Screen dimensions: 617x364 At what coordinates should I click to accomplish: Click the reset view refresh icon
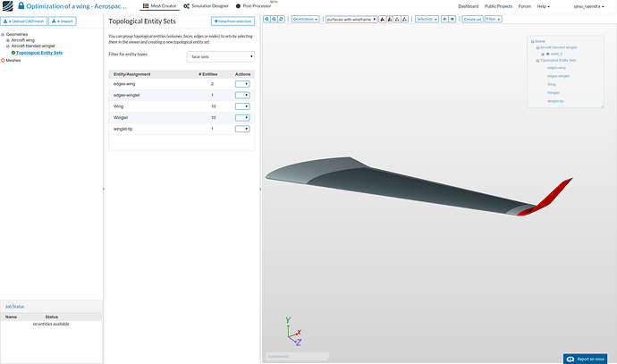pos(281,19)
